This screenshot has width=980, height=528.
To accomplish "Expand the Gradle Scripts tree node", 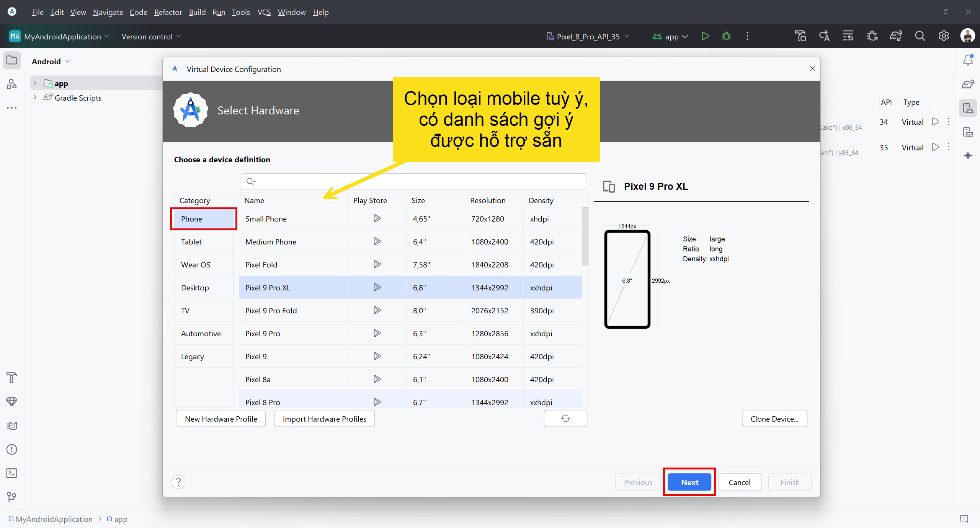I will click(x=35, y=97).
